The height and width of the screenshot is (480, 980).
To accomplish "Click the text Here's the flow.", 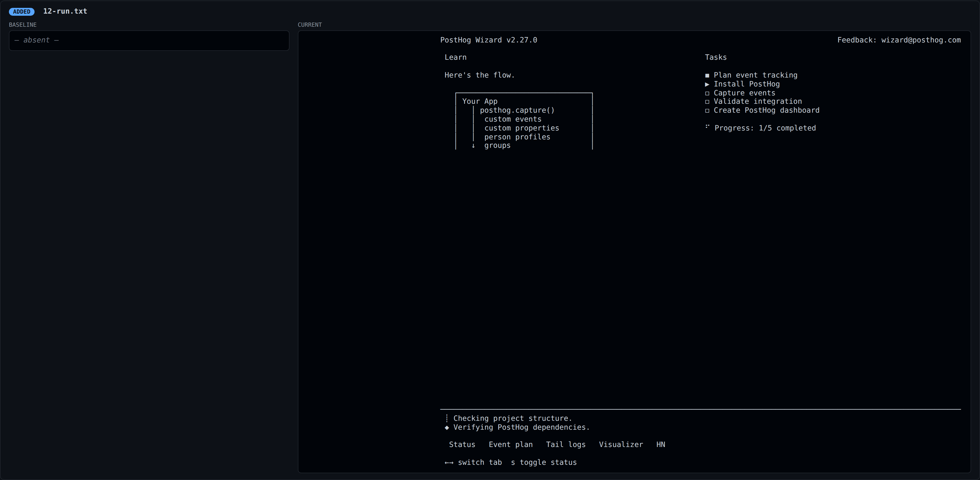I will point(479,75).
